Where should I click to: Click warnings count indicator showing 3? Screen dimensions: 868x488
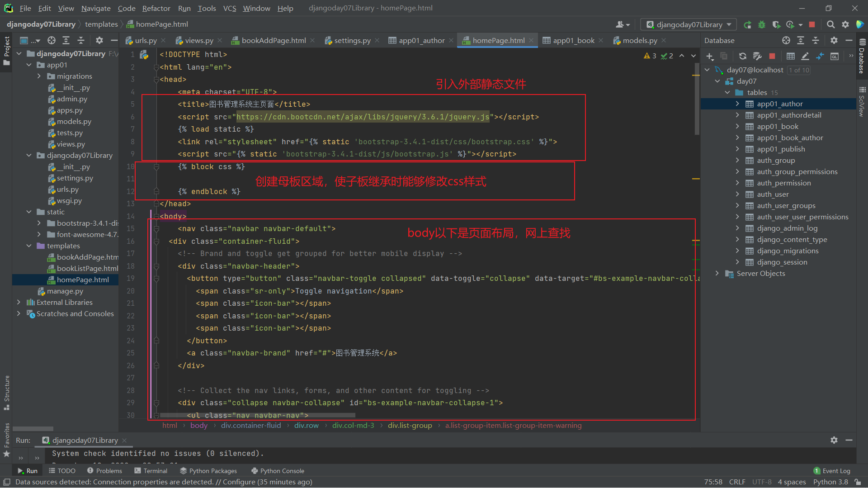click(x=650, y=56)
